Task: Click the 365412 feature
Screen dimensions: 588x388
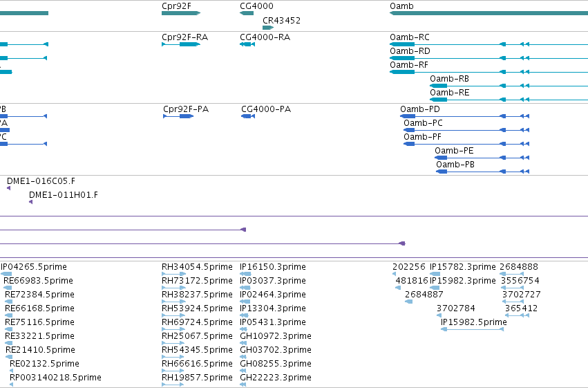Action: coord(517,315)
